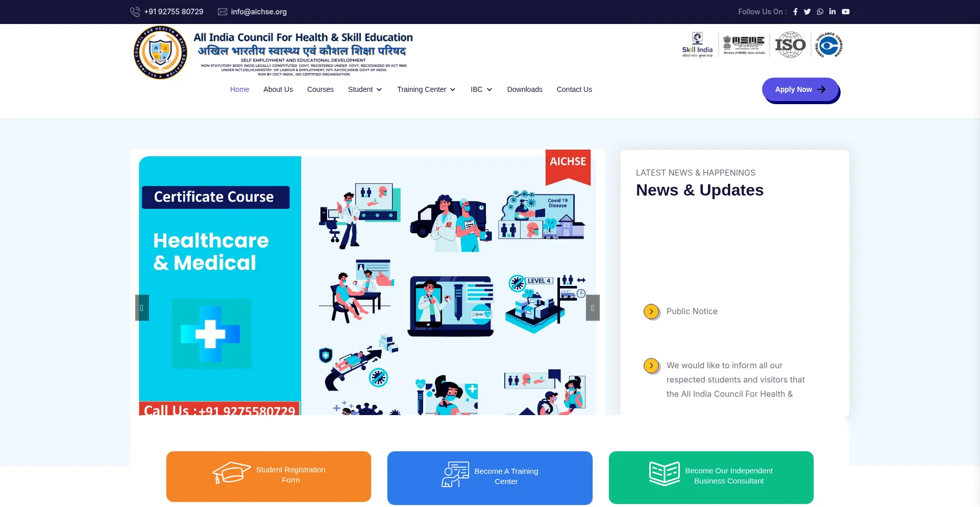
Task: Expand the Training Center dropdown
Action: pos(426,89)
